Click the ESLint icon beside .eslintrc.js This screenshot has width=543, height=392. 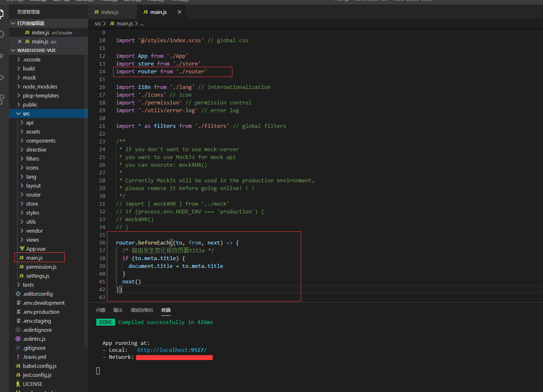(x=18, y=339)
